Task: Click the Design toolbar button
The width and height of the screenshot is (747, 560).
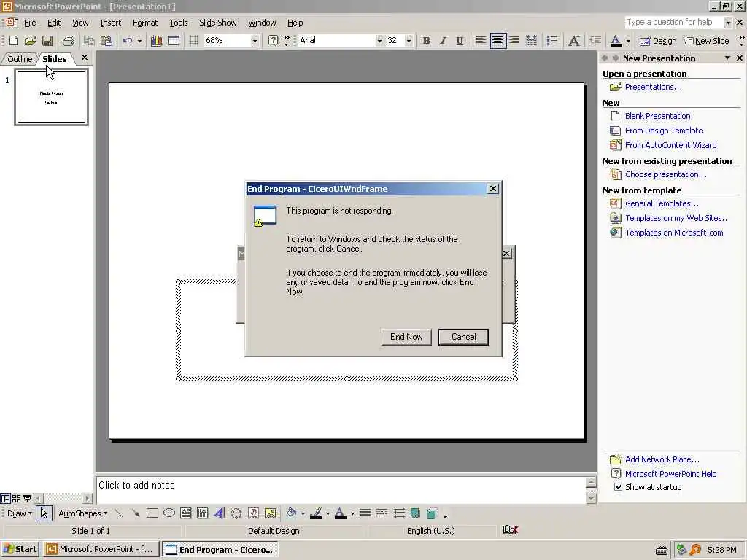Action: click(x=659, y=41)
